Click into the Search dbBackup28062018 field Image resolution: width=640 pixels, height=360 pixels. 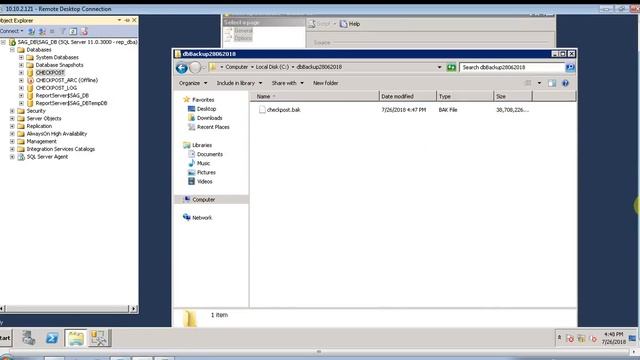tap(512, 67)
